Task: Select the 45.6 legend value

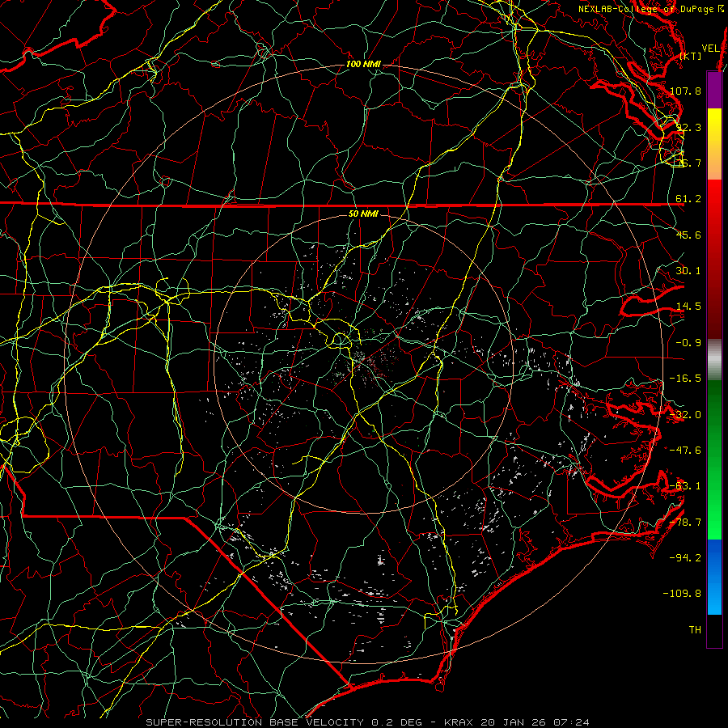Action: [688, 235]
